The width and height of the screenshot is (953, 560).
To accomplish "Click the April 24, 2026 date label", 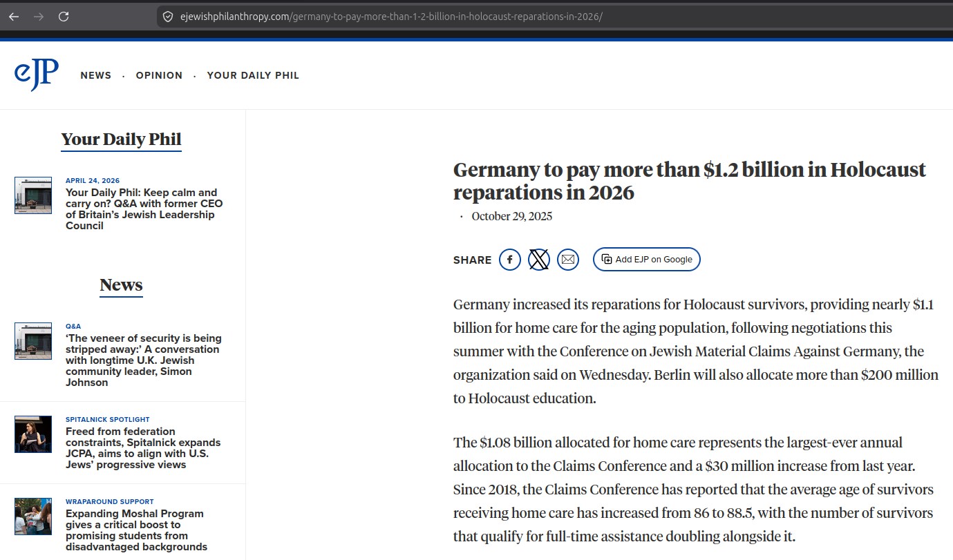I will pos(93,180).
